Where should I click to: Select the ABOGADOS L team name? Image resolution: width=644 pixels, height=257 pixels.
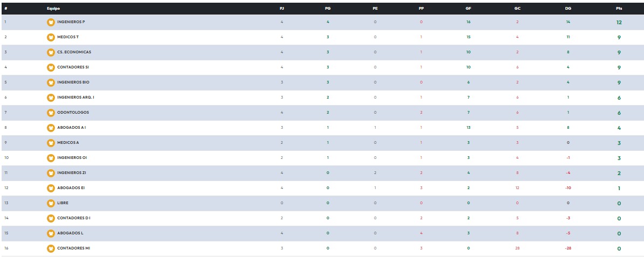click(x=70, y=233)
